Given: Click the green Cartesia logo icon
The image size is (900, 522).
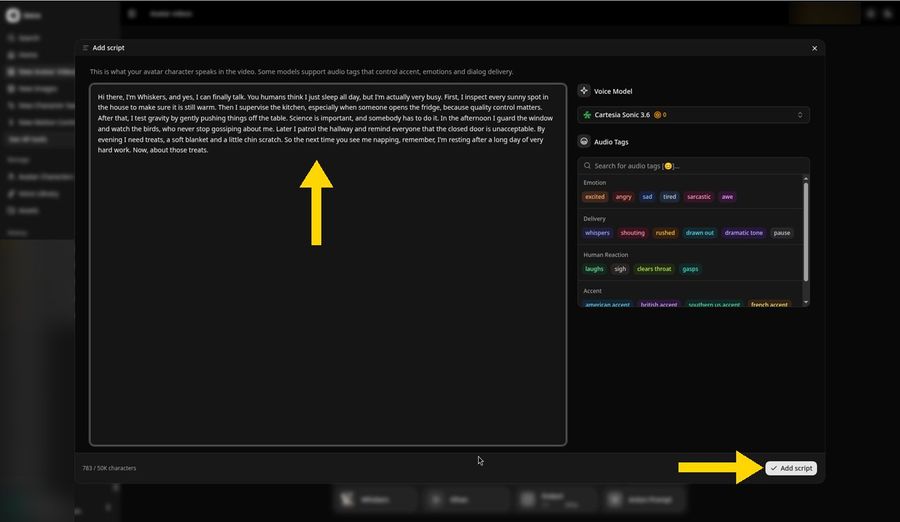Looking at the screenshot, I should [x=587, y=115].
